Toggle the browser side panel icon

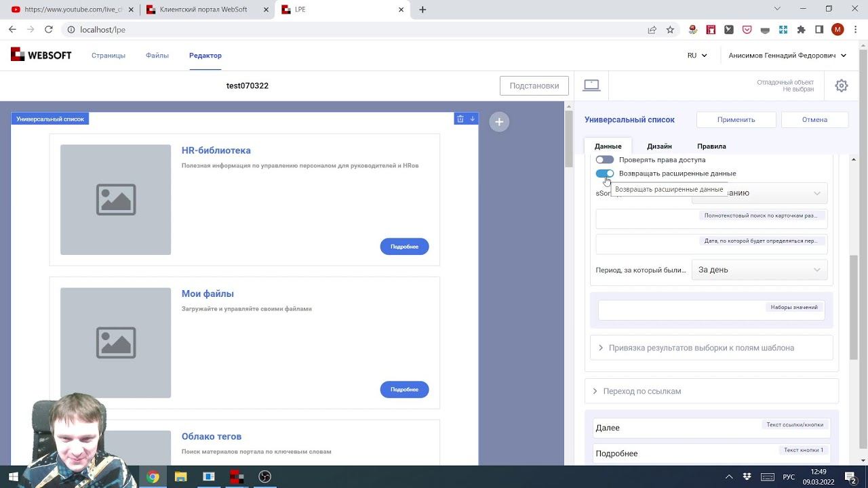click(x=819, y=29)
